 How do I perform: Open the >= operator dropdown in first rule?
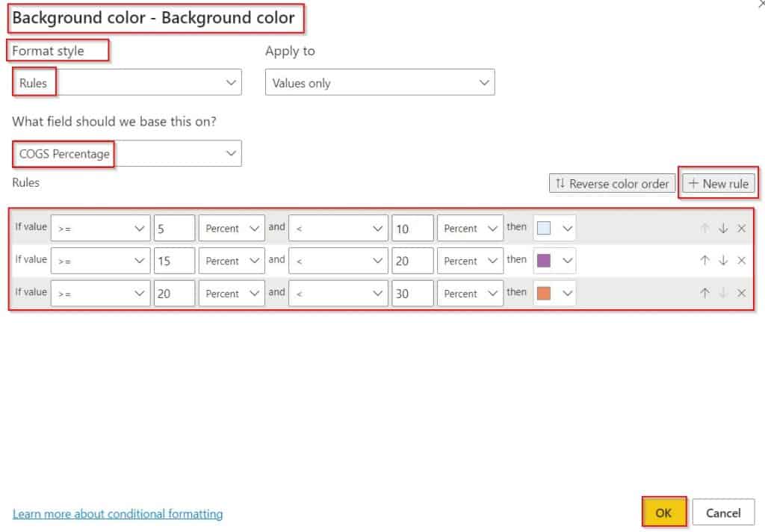point(101,228)
